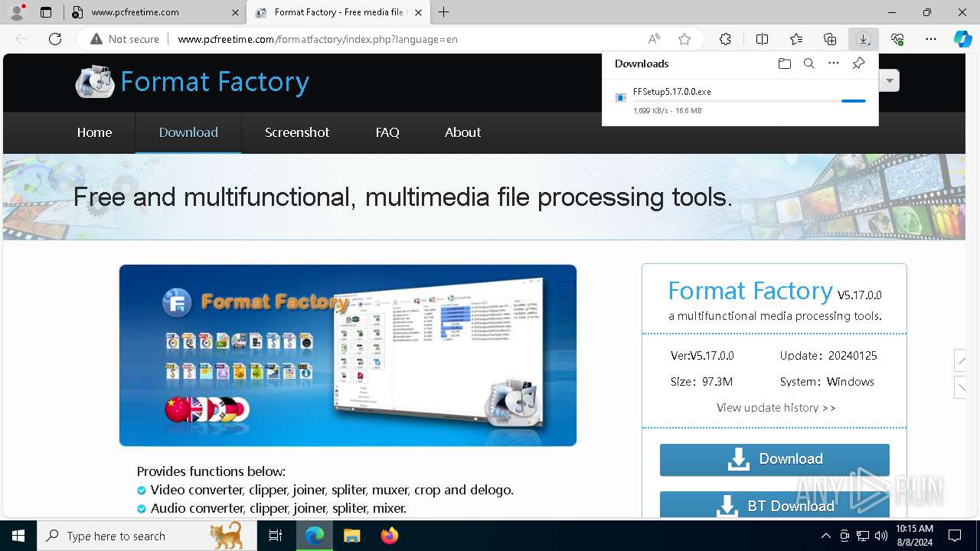Image resolution: width=980 pixels, height=551 pixels.
Task: Toggle Split screen icon
Action: tap(762, 39)
